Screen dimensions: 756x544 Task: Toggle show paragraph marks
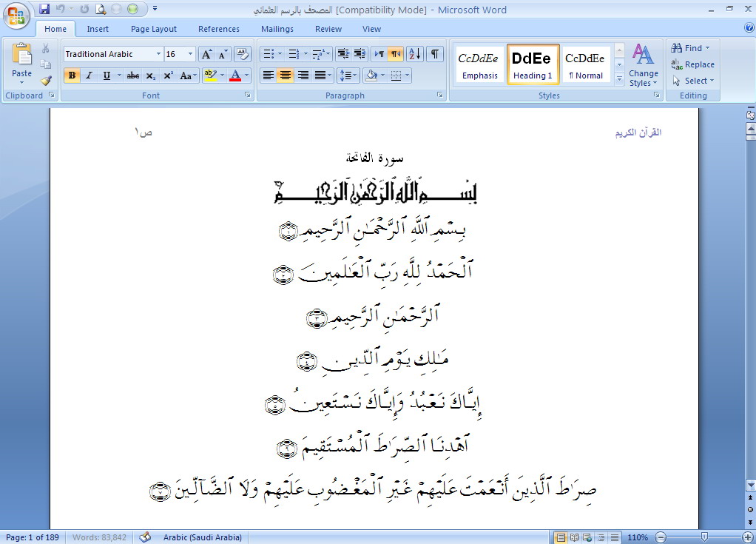tap(435, 53)
